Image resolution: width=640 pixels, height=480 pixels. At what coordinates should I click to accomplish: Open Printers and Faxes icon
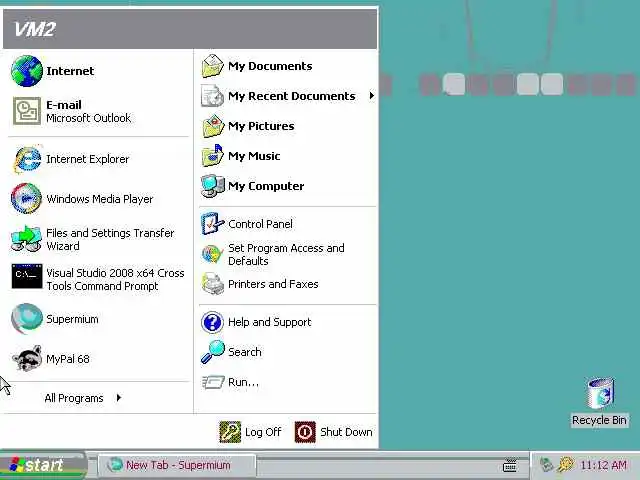[213, 284]
